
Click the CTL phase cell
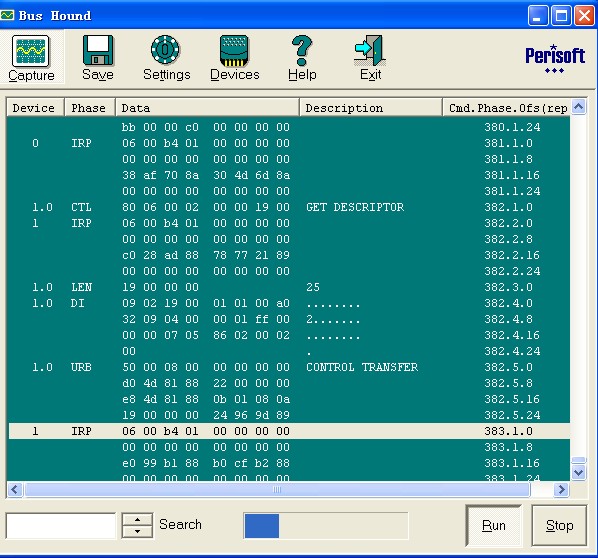point(81,207)
